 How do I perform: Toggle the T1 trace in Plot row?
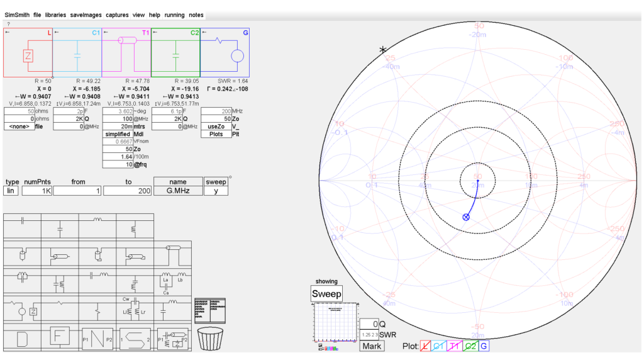(454, 346)
